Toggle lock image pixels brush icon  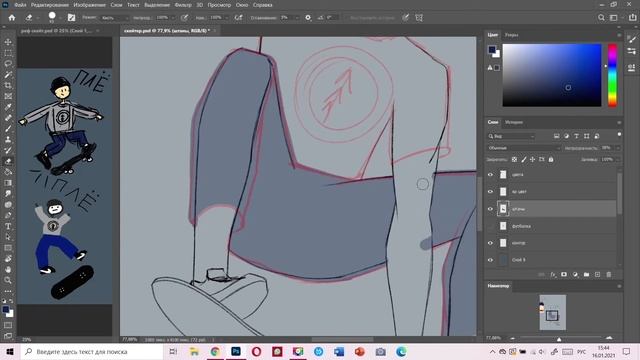tap(524, 160)
